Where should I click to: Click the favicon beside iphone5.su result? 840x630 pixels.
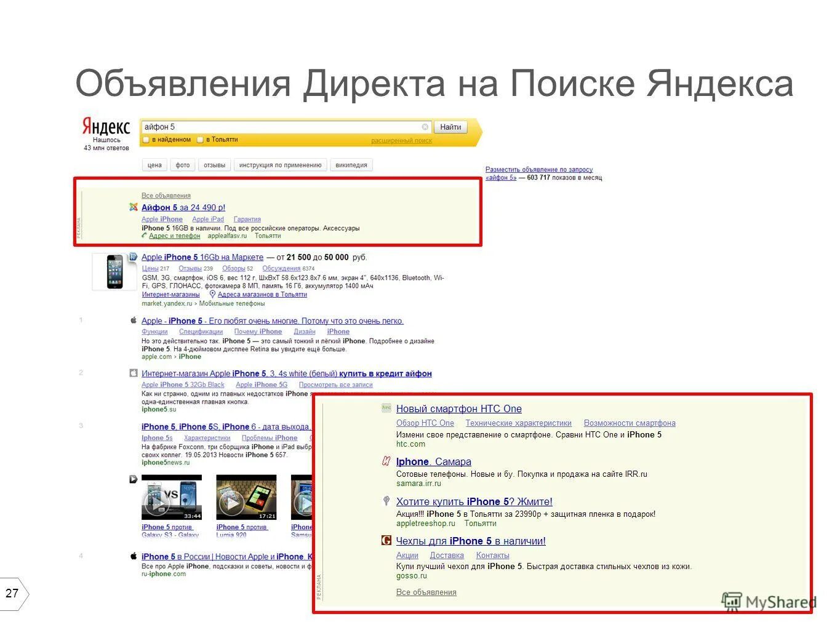134,373
